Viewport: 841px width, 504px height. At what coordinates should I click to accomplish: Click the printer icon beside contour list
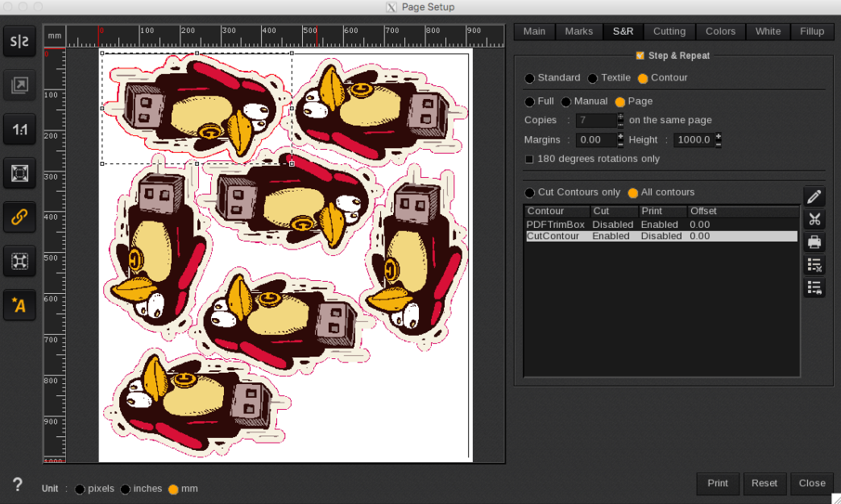[814, 242]
